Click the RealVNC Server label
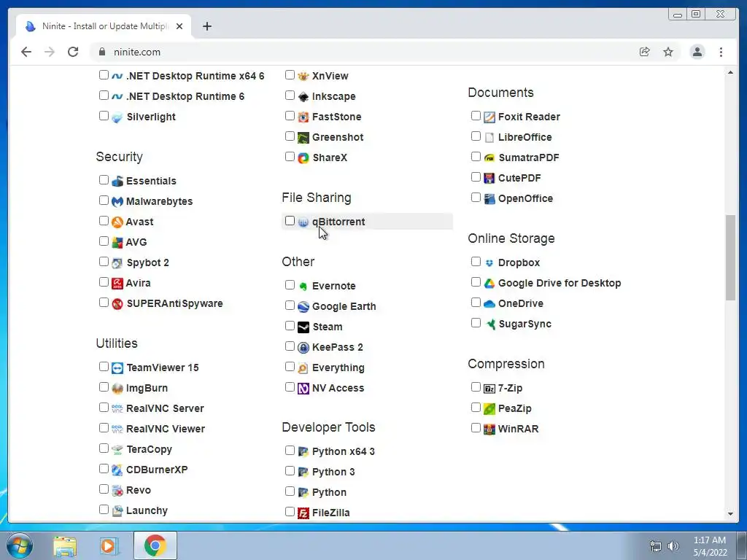The image size is (747, 560). (x=165, y=408)
